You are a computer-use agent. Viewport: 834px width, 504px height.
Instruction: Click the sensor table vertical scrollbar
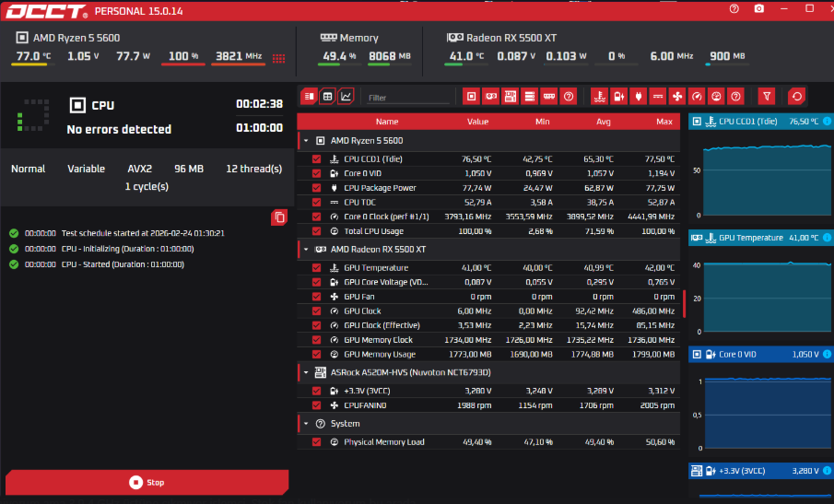684,303
